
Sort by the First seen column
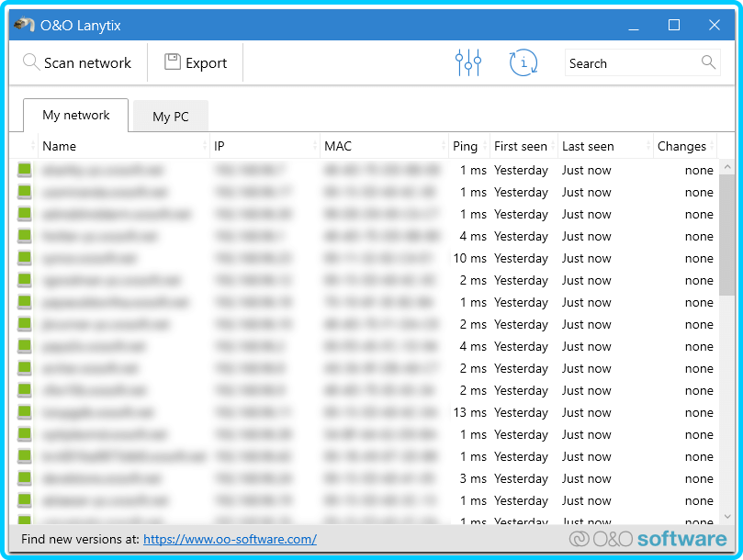523,146
